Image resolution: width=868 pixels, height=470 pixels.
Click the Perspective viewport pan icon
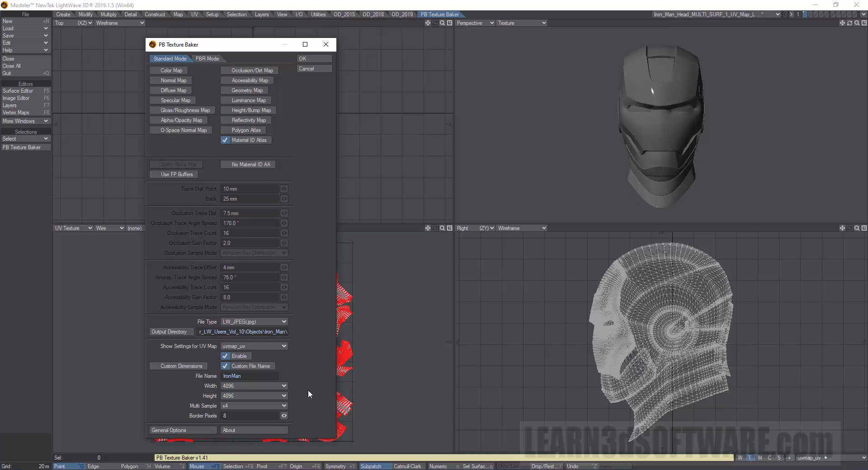click(842, 23)
